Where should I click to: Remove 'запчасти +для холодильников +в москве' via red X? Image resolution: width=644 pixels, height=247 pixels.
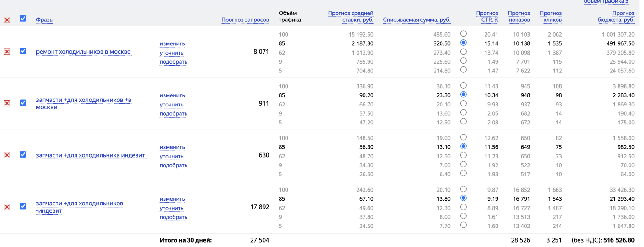(x=7, y=103)
